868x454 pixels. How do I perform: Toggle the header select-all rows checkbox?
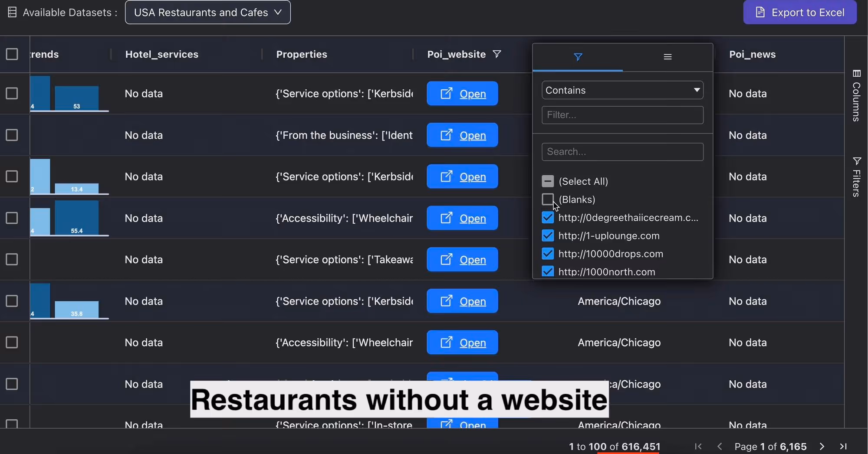(12, 54)
